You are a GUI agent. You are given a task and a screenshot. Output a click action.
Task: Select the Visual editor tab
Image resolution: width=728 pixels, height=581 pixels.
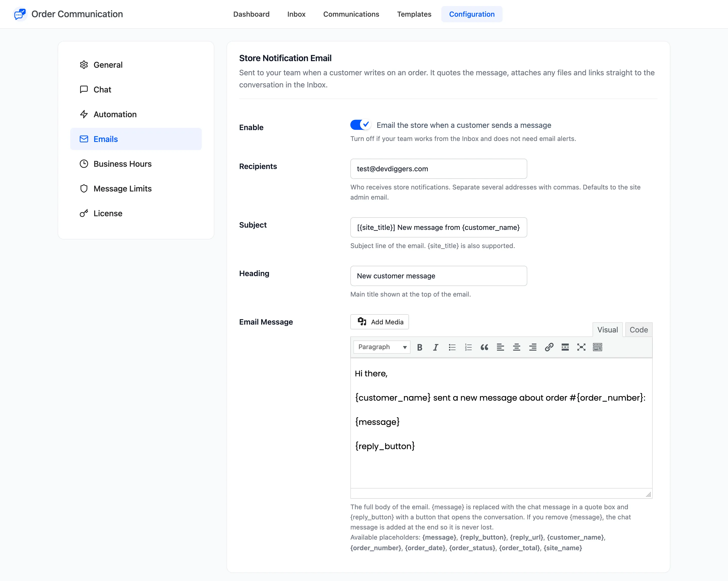[607, 330]
